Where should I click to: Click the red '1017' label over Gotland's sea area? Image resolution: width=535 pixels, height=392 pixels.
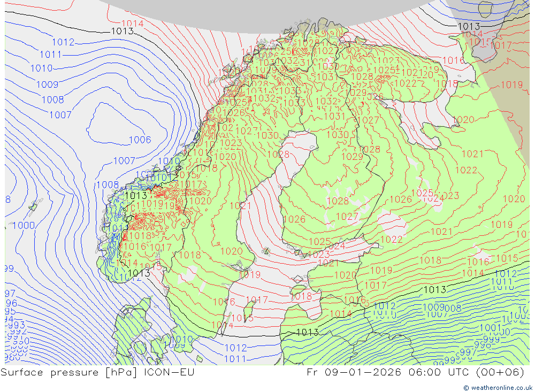(x=257, y=300)
